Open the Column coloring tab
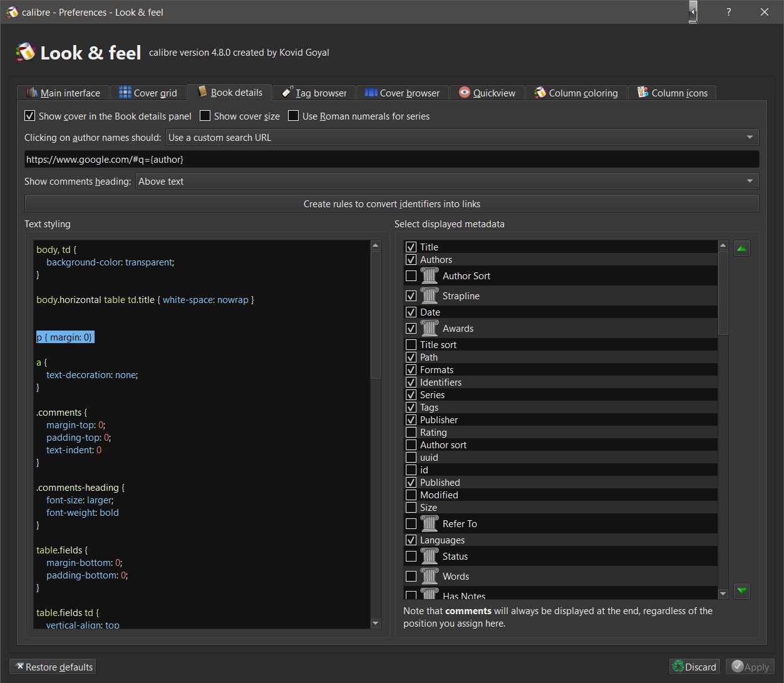The height and width of the screenshot is (683, 784). pos(576,93)
